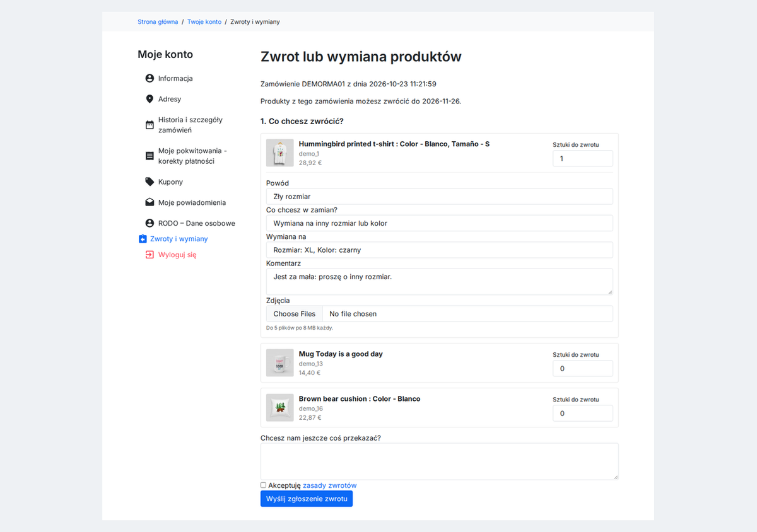Open RODO – Dane osobowe

pos(197,223)
